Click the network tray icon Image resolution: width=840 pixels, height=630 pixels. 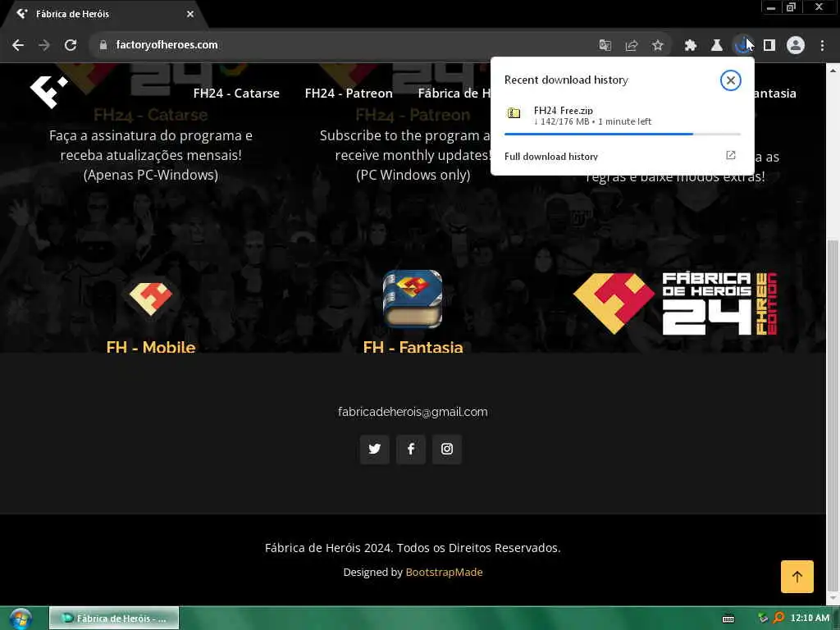click(x=763, y=619)
